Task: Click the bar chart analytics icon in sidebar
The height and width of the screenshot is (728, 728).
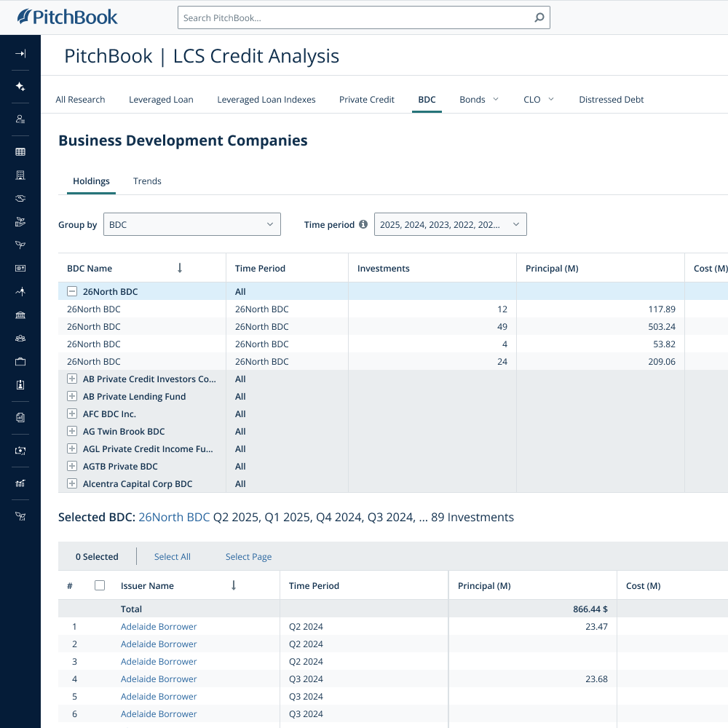Action: pyautogui.click(x=20, y=483)
